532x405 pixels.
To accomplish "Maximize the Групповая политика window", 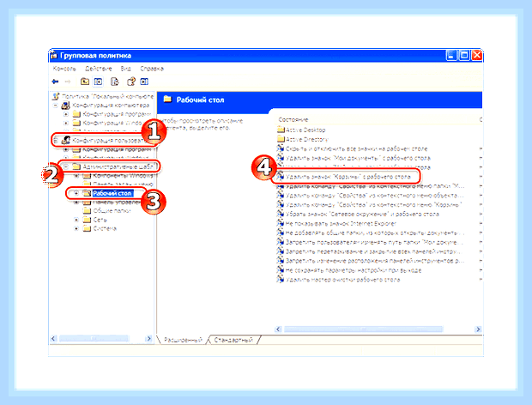I will point(464,55).
